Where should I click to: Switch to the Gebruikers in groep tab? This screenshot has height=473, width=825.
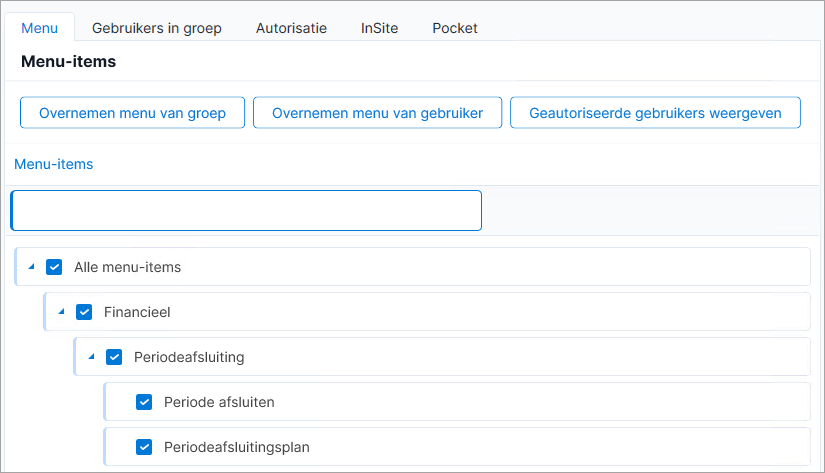(157, 28)
